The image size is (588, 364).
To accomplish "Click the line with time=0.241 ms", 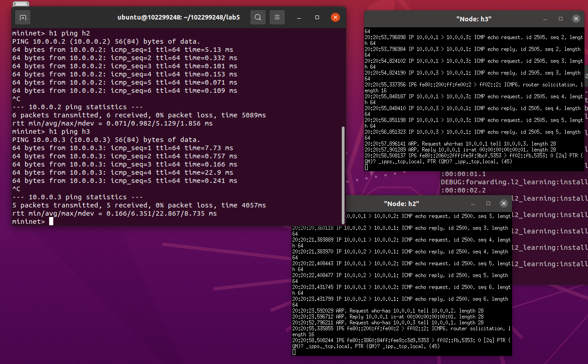I will pos(125,181).
